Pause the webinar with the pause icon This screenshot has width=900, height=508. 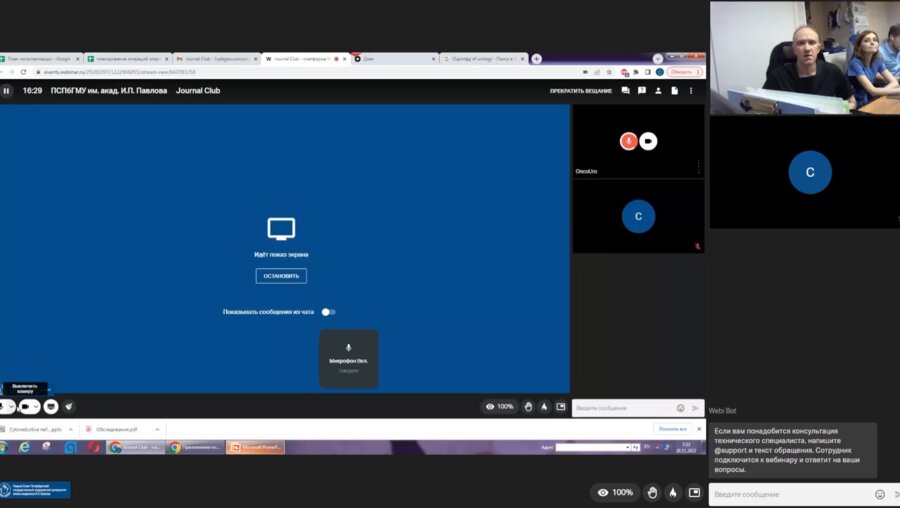pyautogui.click(x=6, y=91)
